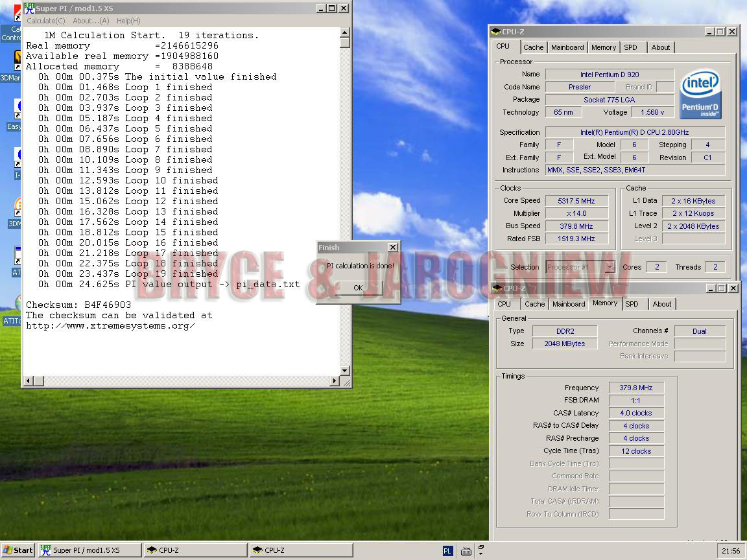Click the Super PI horizontal scrollbar right arrow
This screenshot has width=747, height=560.
point(335,380)
